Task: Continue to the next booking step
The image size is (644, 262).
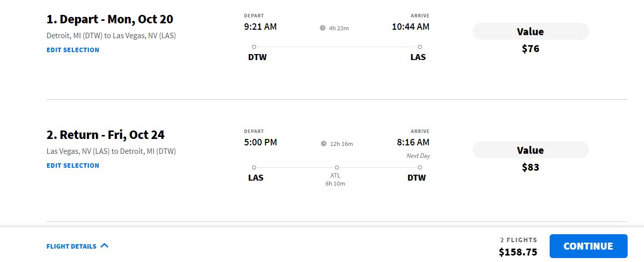Action: 588,246
